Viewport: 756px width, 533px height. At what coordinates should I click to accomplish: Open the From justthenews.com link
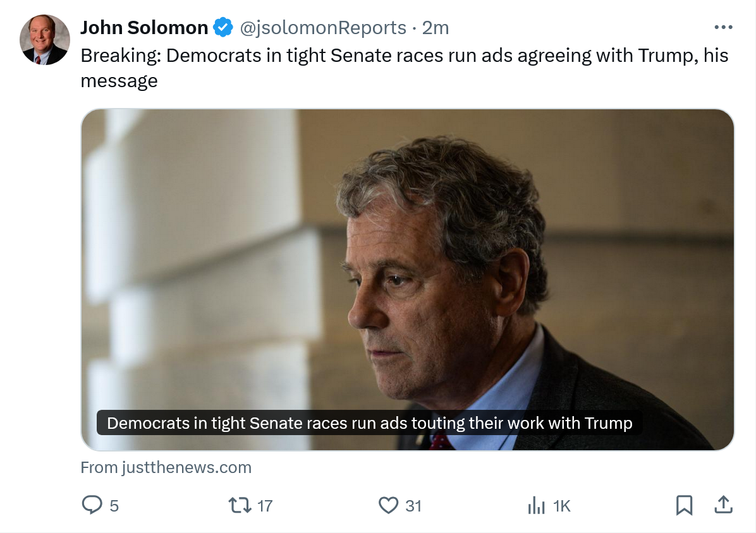(x=166, y=467)
